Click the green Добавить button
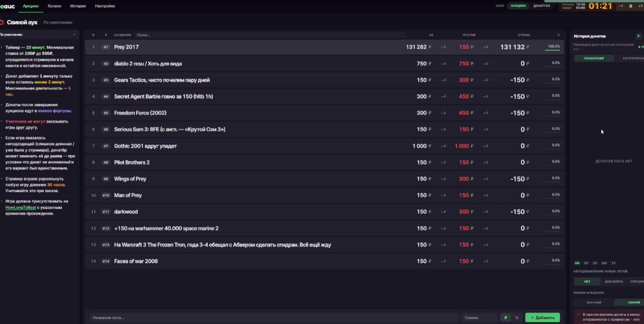This screenshot has width=644, height=324. pyautogui.click(x=542, y=318)
